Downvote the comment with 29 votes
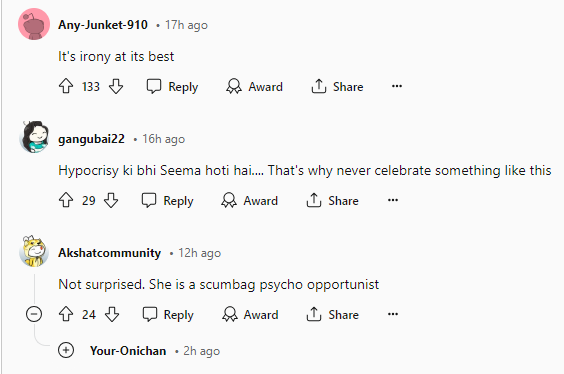The image size is (564, 374). (x=111, y=200)
